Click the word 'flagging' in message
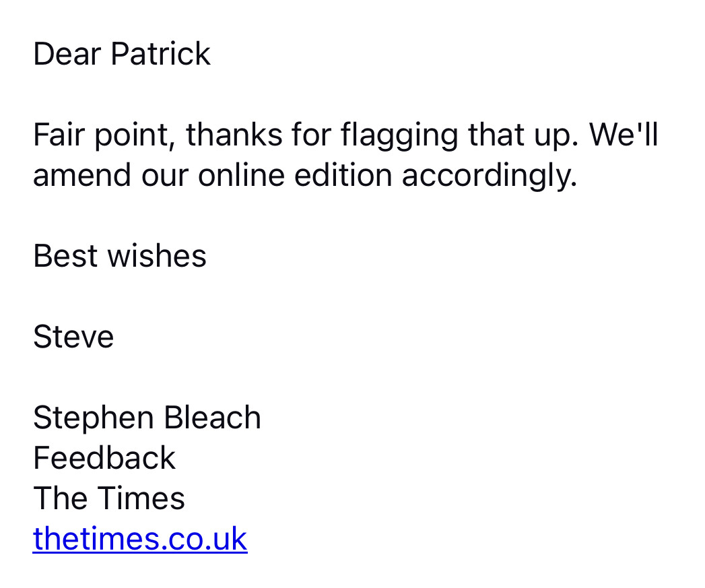Screen dimensions: 705x588 399,137
